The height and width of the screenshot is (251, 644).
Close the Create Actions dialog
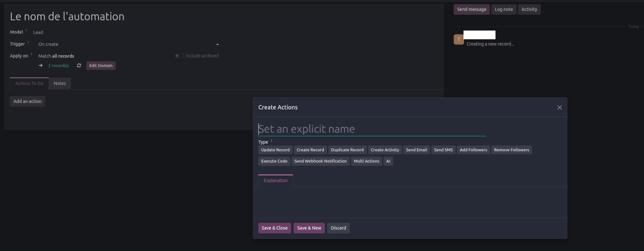point(559,107)
